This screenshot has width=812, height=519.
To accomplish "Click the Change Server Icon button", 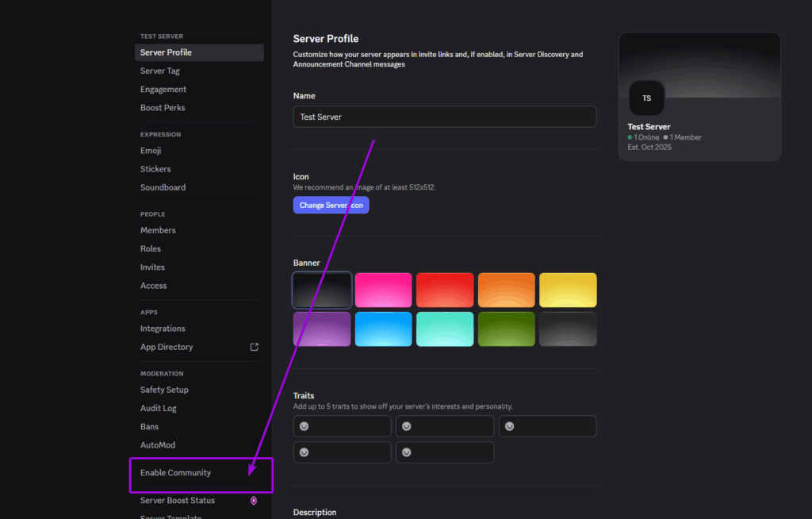I will (331, 205).
